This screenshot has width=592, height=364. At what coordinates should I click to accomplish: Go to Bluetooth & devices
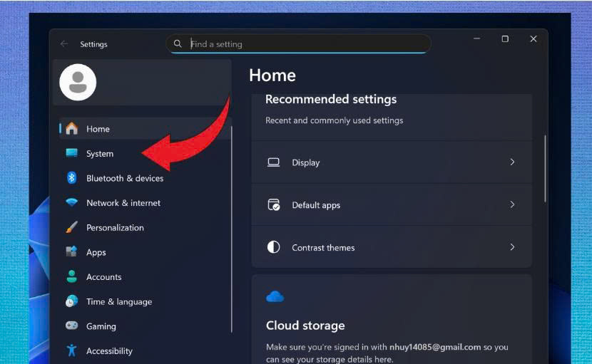[145, 178]
